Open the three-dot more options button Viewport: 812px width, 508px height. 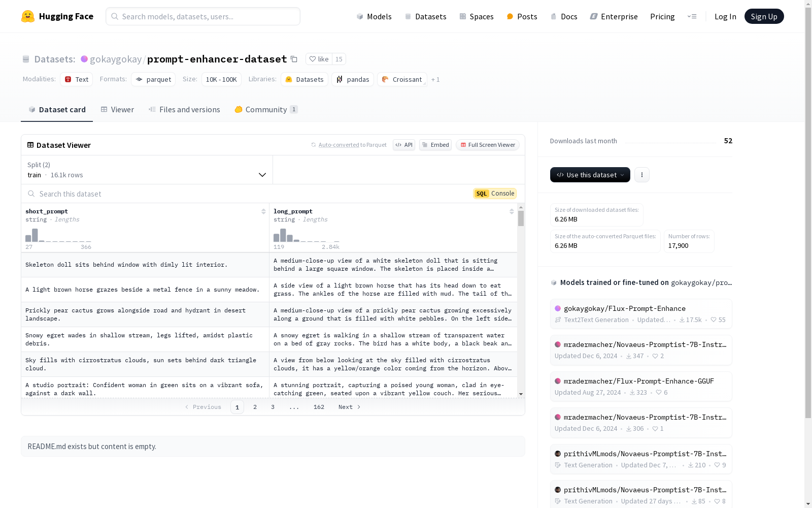click(x=642, y=175)
